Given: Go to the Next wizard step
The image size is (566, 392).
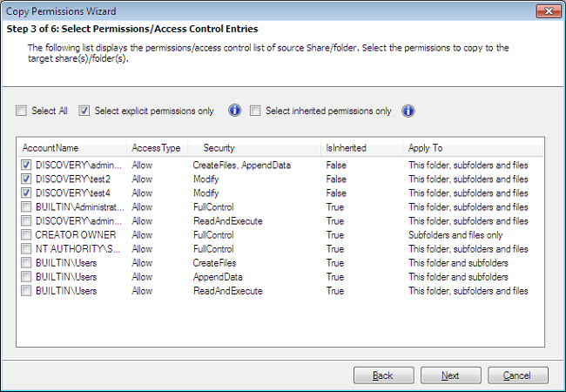Looking at the screenshot, I should pyautogui.click(x=450, y=375).
